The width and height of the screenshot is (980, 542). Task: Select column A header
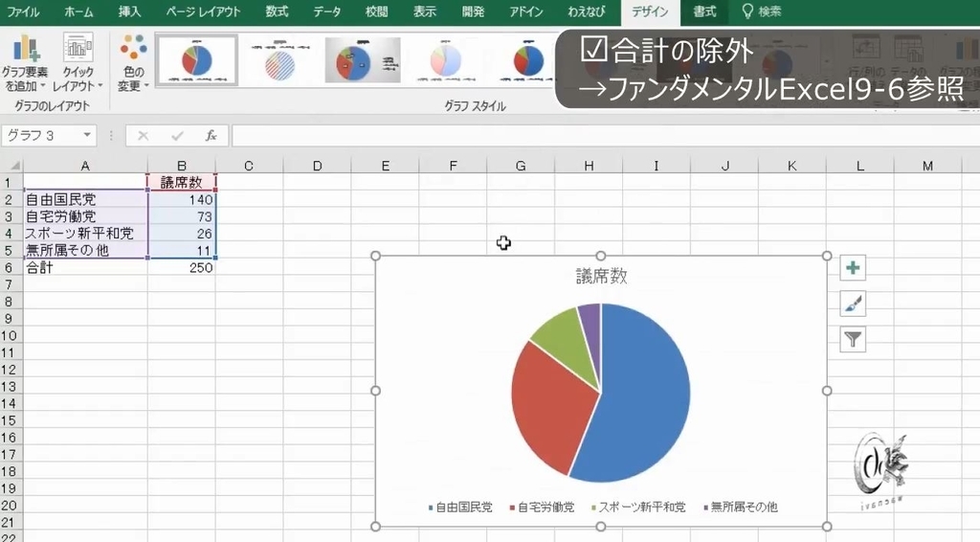point(85,166)
